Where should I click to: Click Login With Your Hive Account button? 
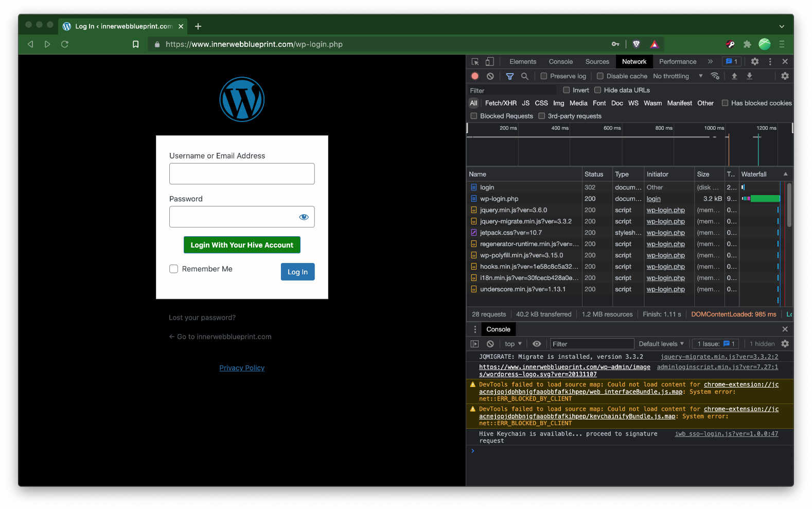click(x=242, y=245)
